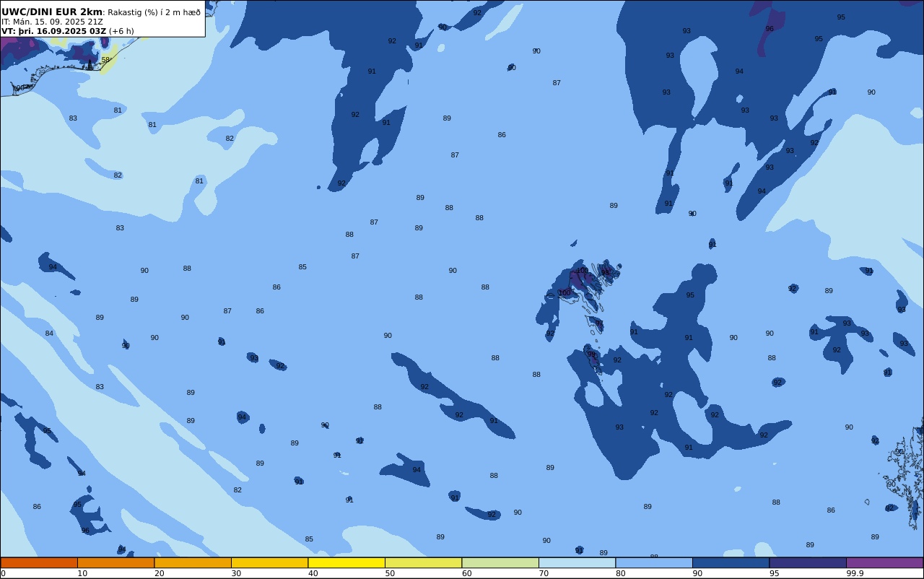Click the 20–30 amber legend swatch
This screenshot has height=579, width=924.
193,562
